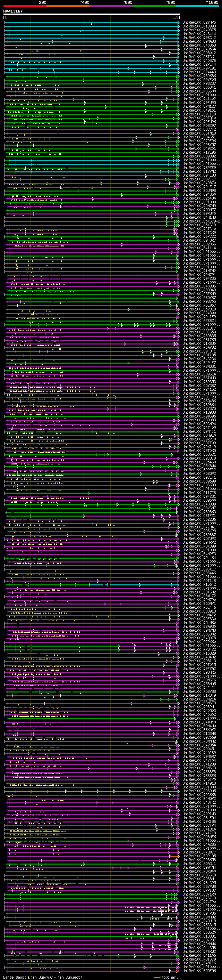Viewport: 222px width, 980px height.
Task: Open the UniRef100_P93237 link
Action: 199,84
